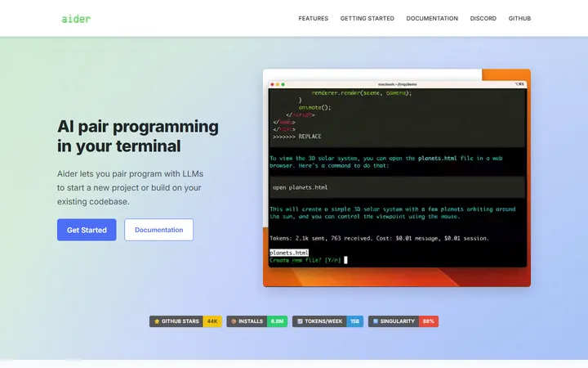Screen dimensions: 588x368
Task: Click the aider logo in header
Action: (x=76, y=19)
